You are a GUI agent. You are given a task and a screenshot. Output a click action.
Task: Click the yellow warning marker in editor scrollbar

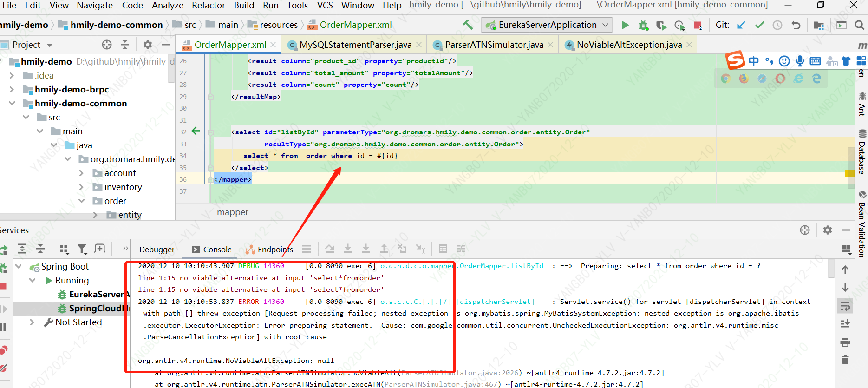(849, 173)
